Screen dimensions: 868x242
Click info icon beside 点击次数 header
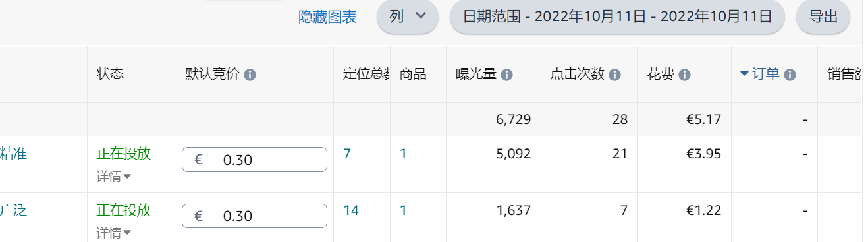coord(615,75)
